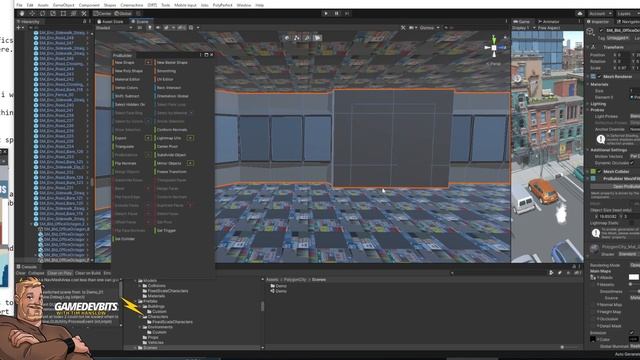Open New Shape options plus icon

(148, 62)
